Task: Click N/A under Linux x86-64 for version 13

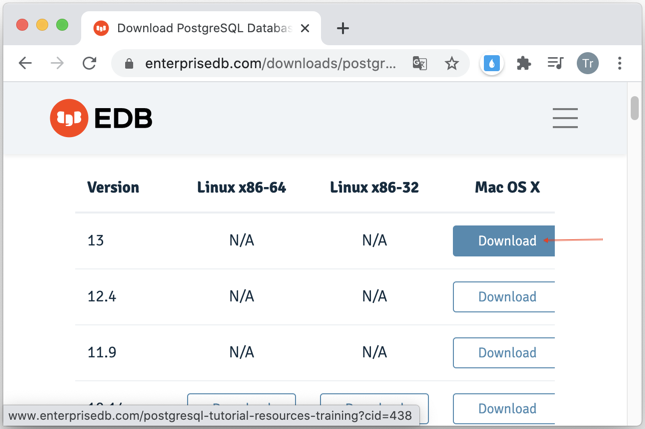Action: (241, 241)
